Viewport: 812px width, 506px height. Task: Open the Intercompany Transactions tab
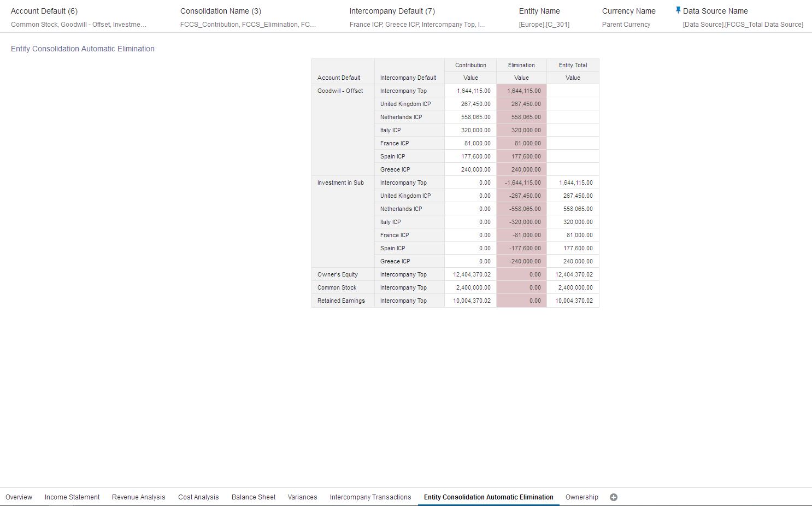pyautogui.click(x=370, y=497)
